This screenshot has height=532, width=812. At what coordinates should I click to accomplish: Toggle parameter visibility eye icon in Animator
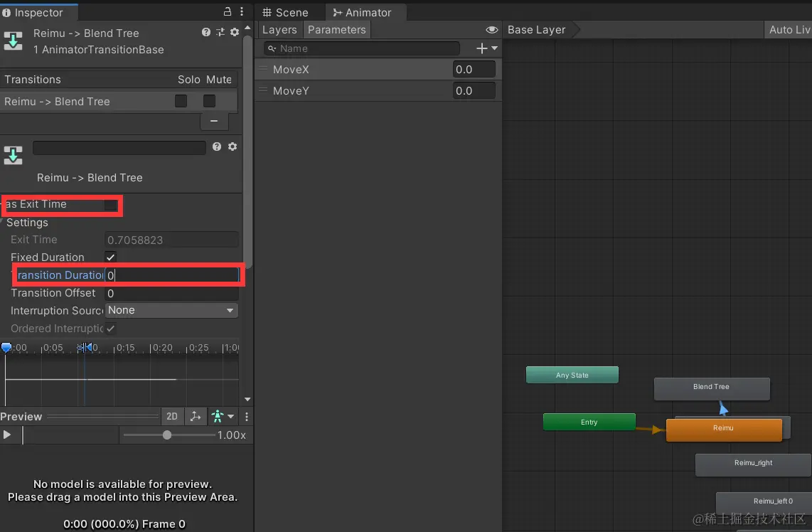[x=491, y=30]
